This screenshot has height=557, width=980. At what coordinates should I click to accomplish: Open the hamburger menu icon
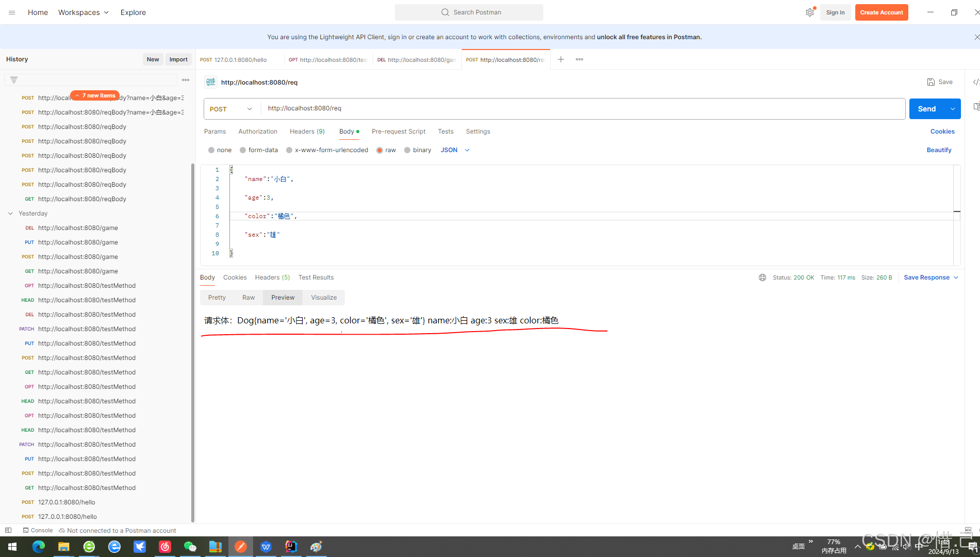point(12,12)
